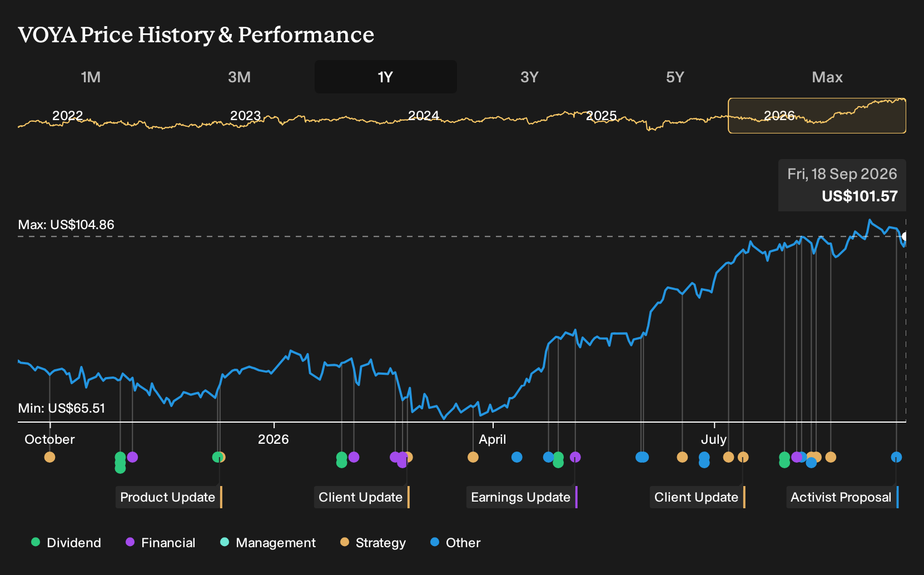Click the orange Strategy marker just left of April
Image resolution: width=924 pixels, height=575 pixels.
coord(473,457)
